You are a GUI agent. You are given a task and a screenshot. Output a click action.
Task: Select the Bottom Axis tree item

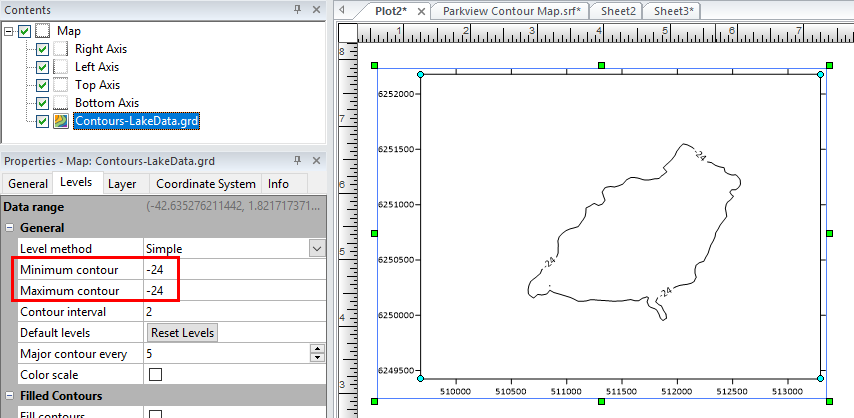click(x=107, y=103)
